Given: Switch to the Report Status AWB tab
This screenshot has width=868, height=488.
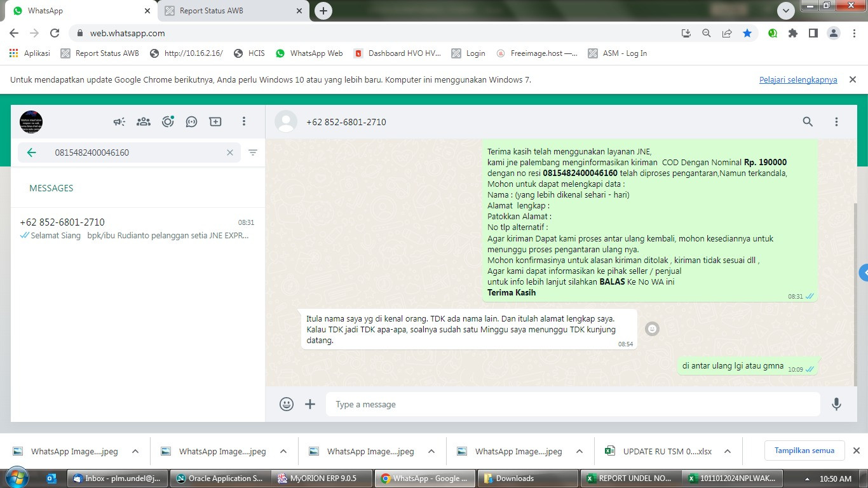Looking at the screenshot, I should click(x=233, y=11).
